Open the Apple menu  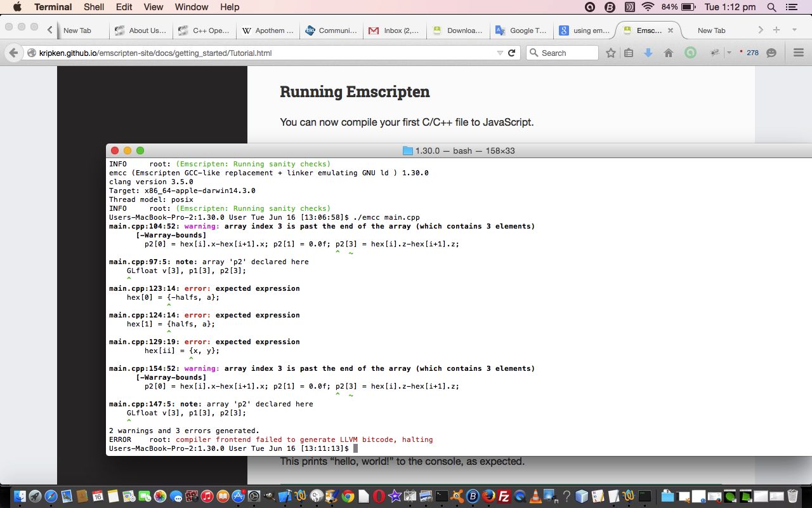click(17, 7)
